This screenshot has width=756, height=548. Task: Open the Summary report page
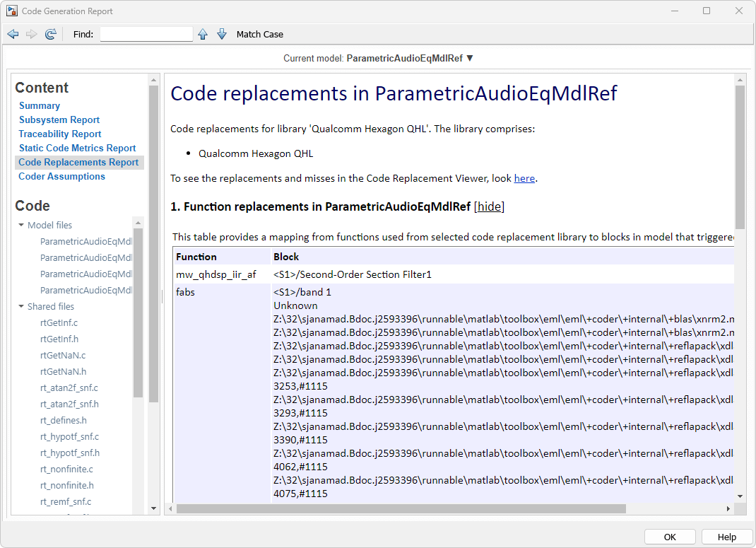[x=40, y=105]
